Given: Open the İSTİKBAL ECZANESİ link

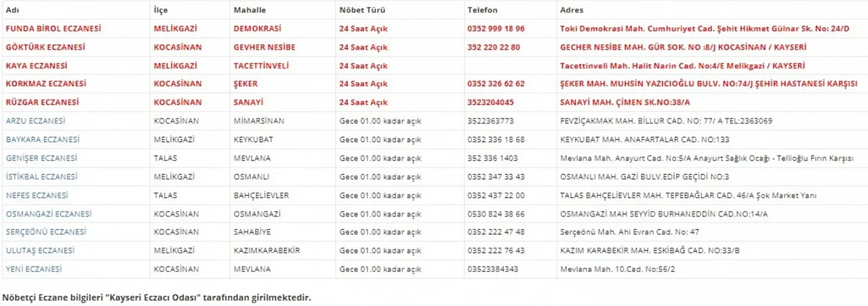Looking at the screenshot, I should click(x=41, y=176).
